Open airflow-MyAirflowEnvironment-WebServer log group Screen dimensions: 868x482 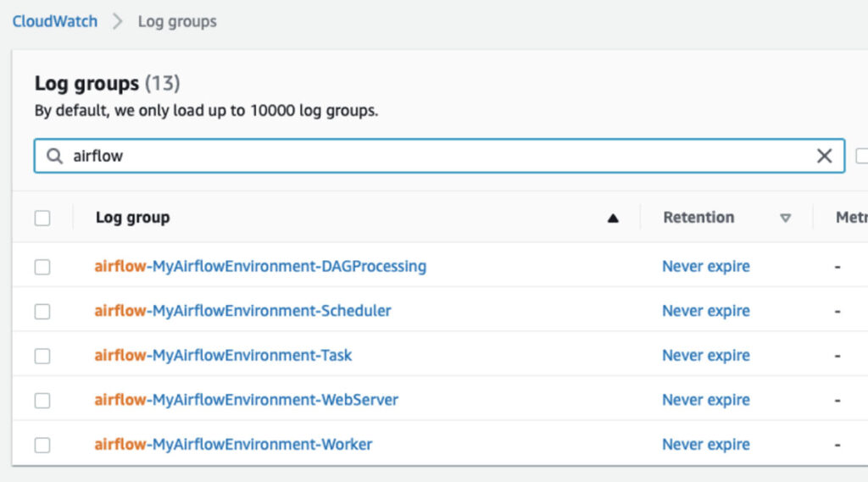point(246,400)
